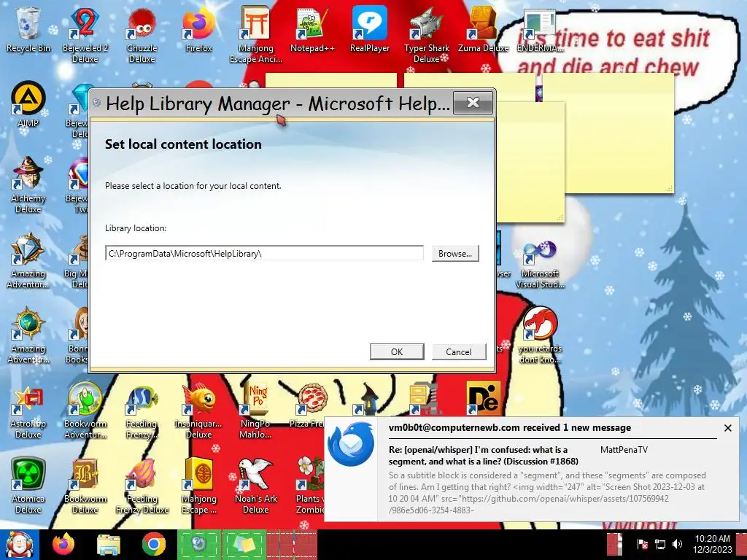Select the Bookworm Adventur... desktop shortcut
747x560 pixels.
click(x=85, y=411)
